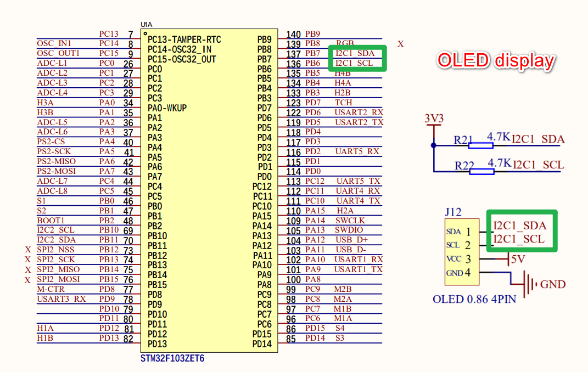Image resolution: width=588 pixels, height=372 pixels.
Task: Click the no-connect X beside SPI2_MOSI
Action: pyautogui.click(x=27, y=280)
